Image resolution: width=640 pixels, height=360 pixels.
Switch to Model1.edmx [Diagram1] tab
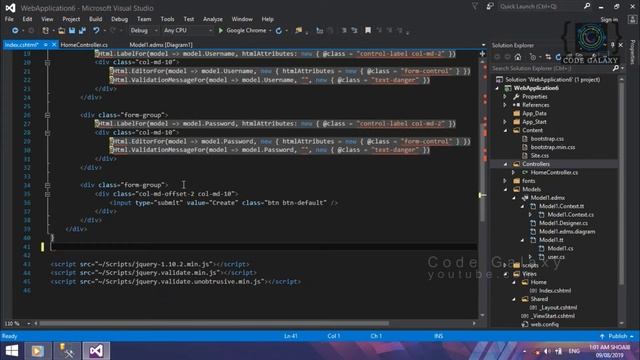161,45
